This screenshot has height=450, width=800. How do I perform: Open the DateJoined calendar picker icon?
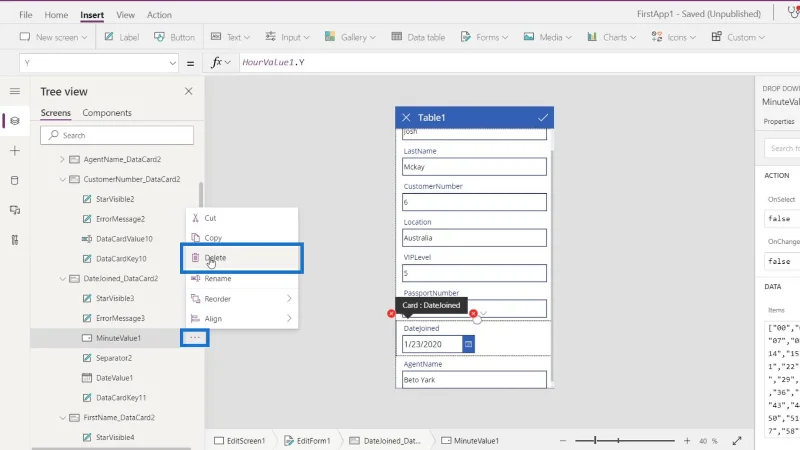click(x=468, y=344)
